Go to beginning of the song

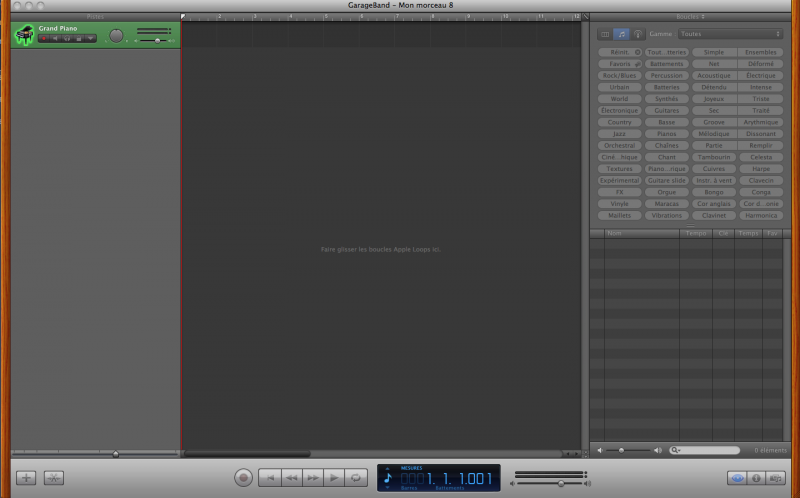[270, 478]
